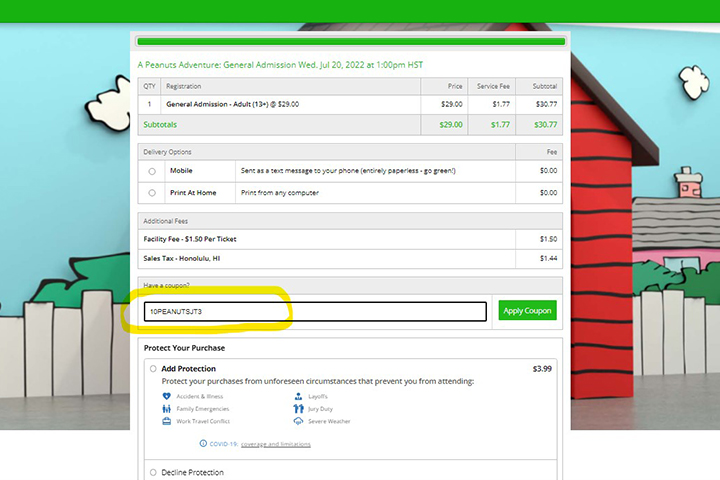Click the 'Print At Home' label
The width and height of the screenshot is (720, 480).
click(193, 193)
